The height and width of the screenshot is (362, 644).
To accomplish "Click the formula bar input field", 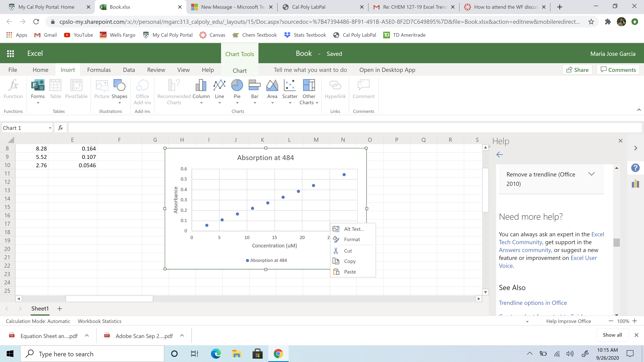I will (x=350, y=128).
